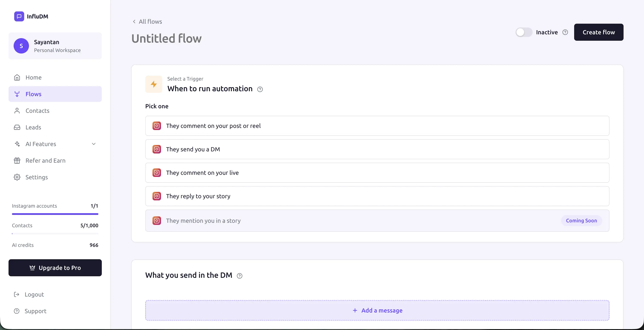The width and height of the screenshot is (644, 330).
Task: Click the Upgrade to Pro button
Action: tap(55, 268)
